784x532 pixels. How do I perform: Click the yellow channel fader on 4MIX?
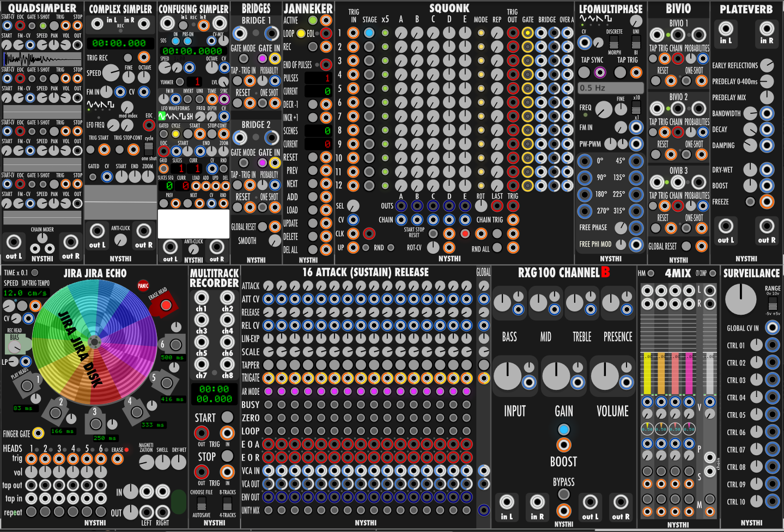point(647,374)
